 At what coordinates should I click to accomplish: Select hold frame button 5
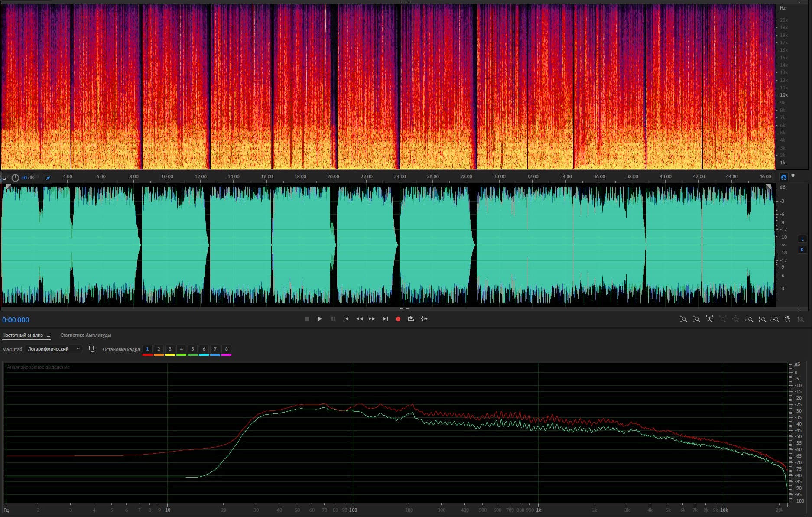(x=192, y=349)
